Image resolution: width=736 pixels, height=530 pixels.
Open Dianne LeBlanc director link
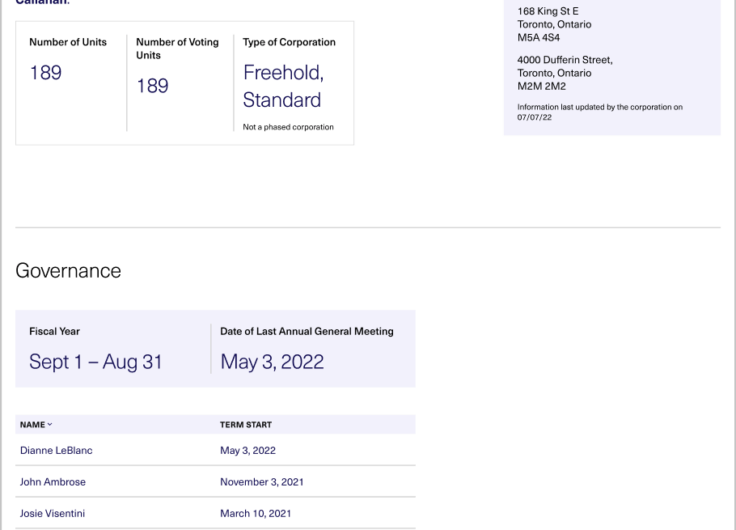[56, 450]
